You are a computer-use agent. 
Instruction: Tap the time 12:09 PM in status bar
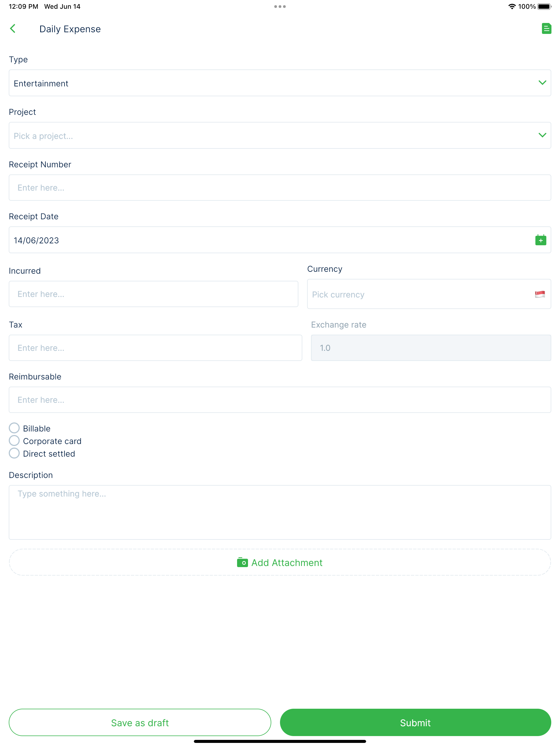click(x=23, y=6)
